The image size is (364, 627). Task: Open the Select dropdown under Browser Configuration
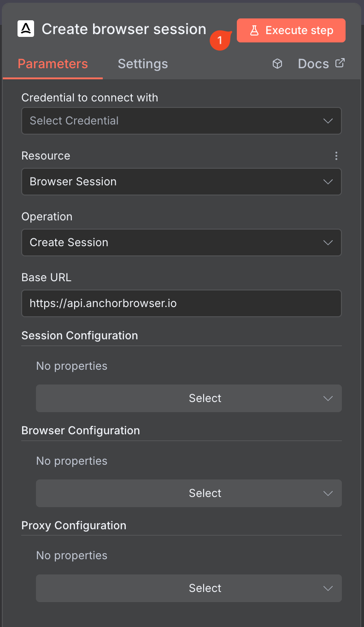click(189, 493)
